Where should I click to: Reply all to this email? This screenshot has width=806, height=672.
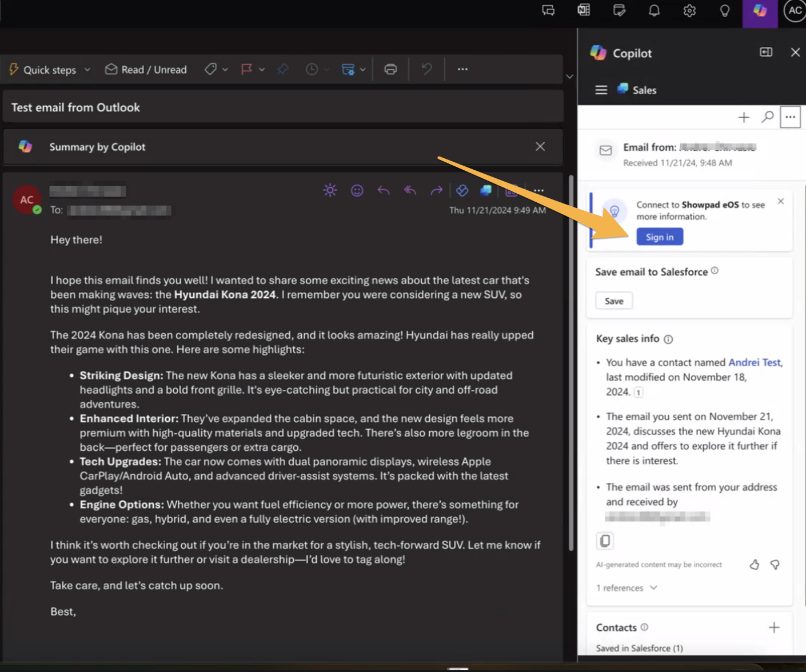pos(410,190)
